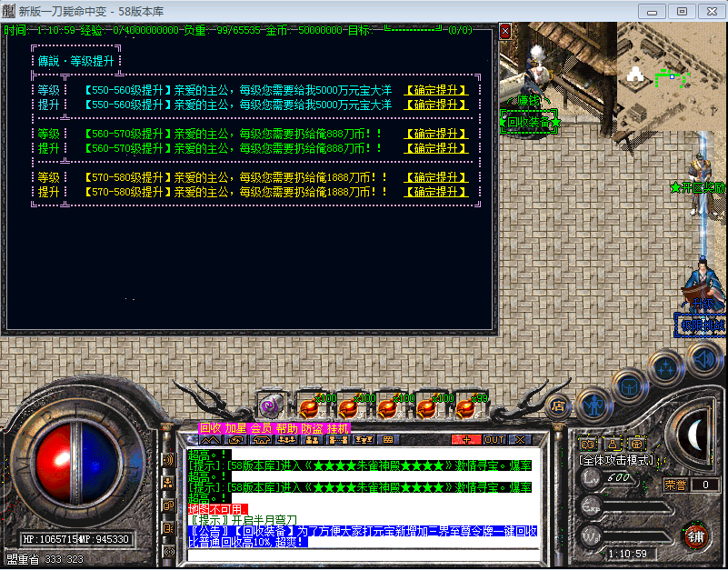Screen dimensions: 728x570
Task: Click the red 铺 stall button
Action: point(696,537)
